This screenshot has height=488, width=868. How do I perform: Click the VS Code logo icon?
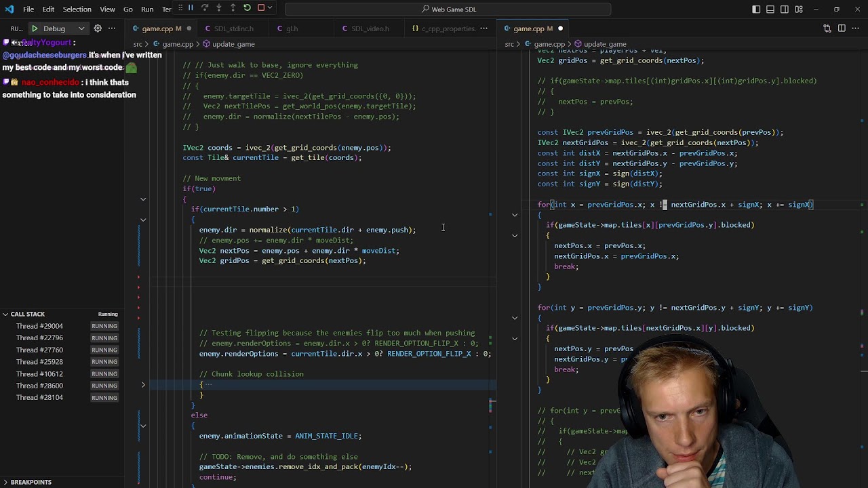[x=9, y=9]
